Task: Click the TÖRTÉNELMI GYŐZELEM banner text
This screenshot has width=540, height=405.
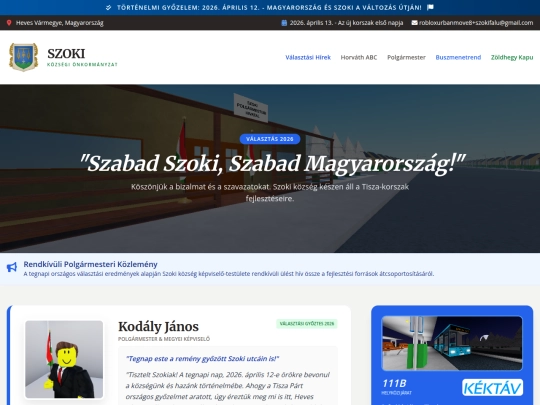Action: pyautogui.click(x=269, y=7)
